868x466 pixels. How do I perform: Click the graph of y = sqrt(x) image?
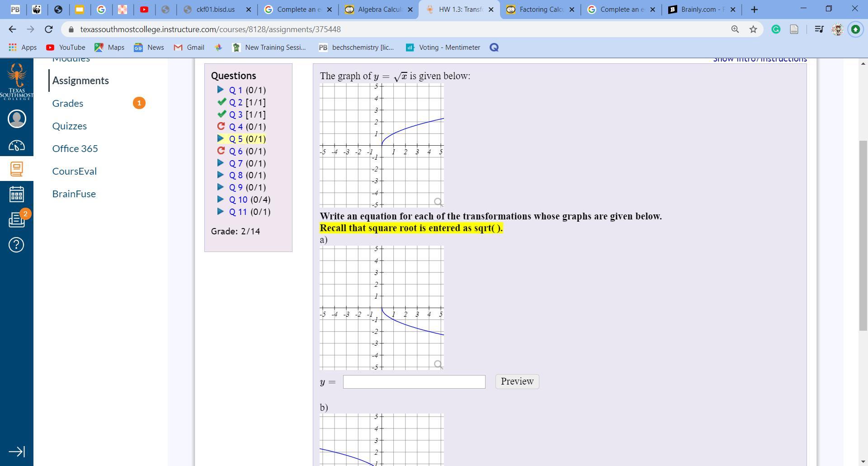pyautogui.click(x=382, y=145)
